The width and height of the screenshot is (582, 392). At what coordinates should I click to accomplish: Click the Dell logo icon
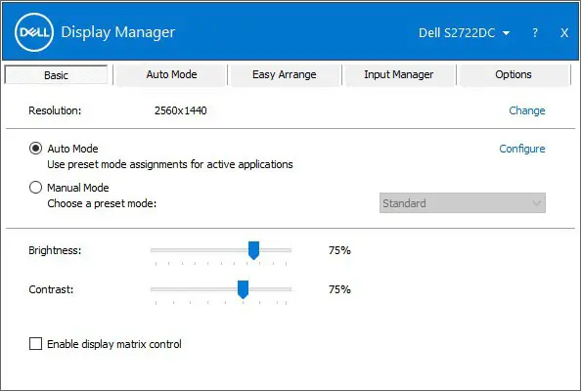coord(34,32)
